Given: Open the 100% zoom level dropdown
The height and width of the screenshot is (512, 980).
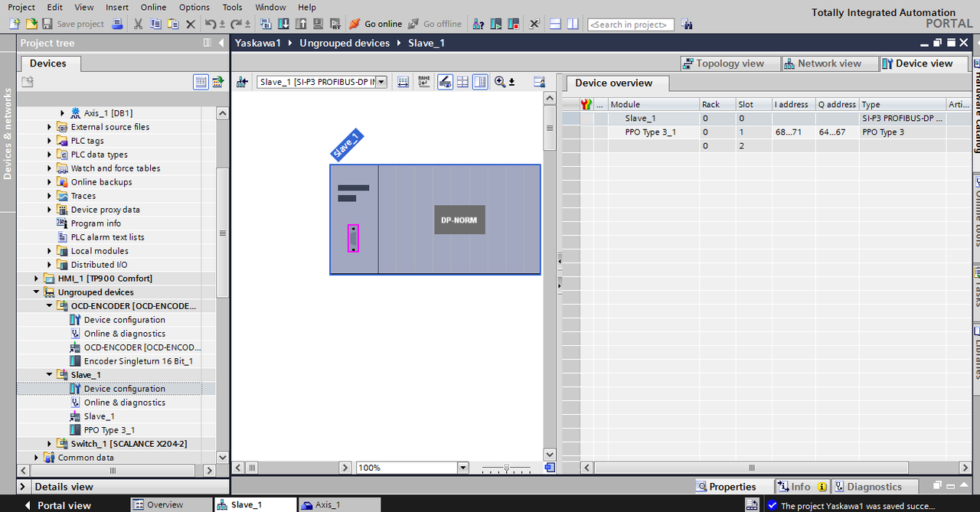Looking at the screenshot, I should tap(462, 468).
